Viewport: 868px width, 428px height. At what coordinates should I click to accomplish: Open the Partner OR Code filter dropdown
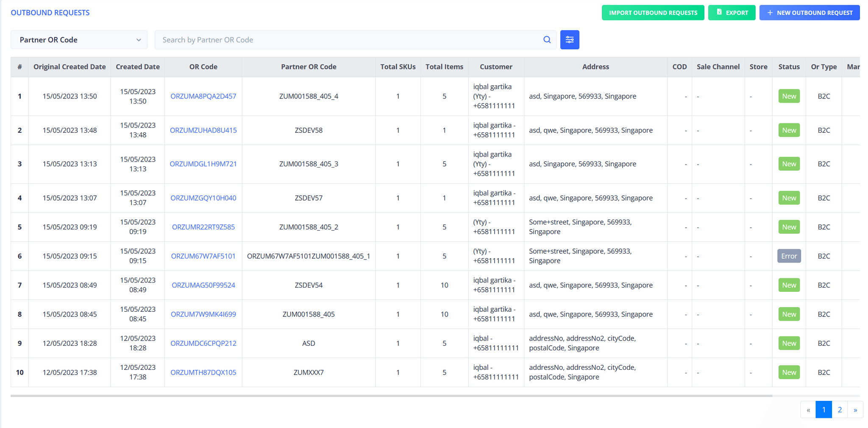79,39
